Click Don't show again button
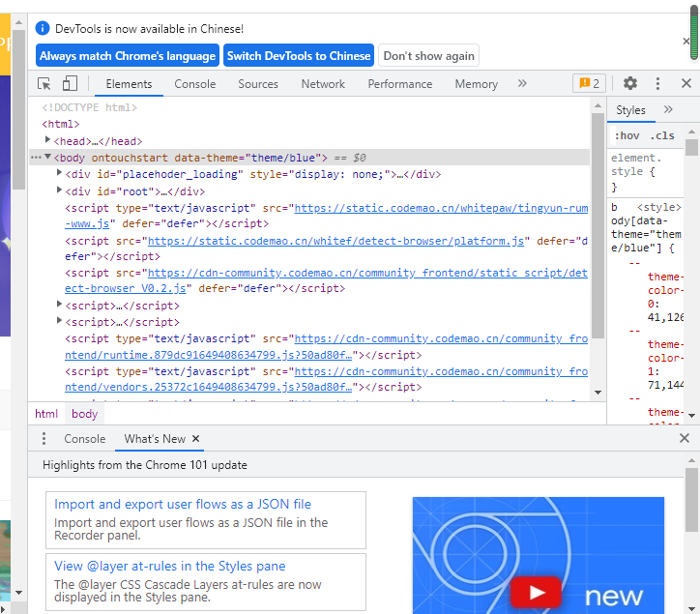The height and width of the screenshot is (614, 700). (x=428, y=55)
